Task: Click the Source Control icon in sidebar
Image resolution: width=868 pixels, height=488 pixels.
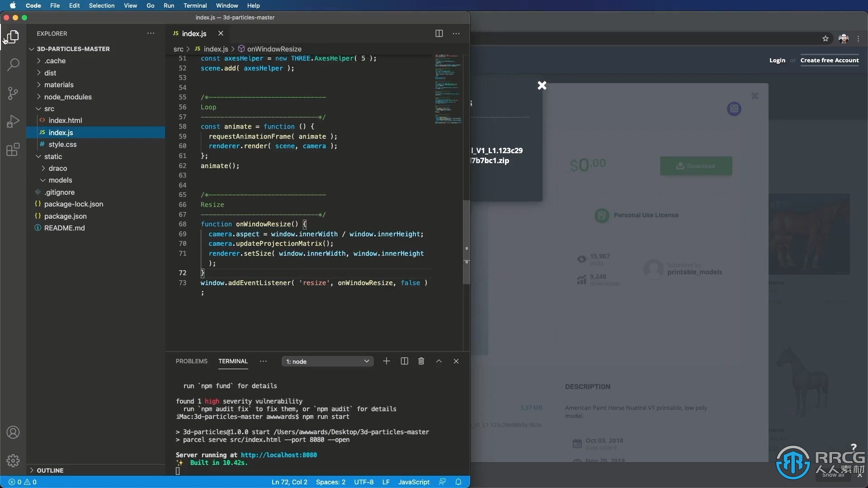Action: click(13, 93)
